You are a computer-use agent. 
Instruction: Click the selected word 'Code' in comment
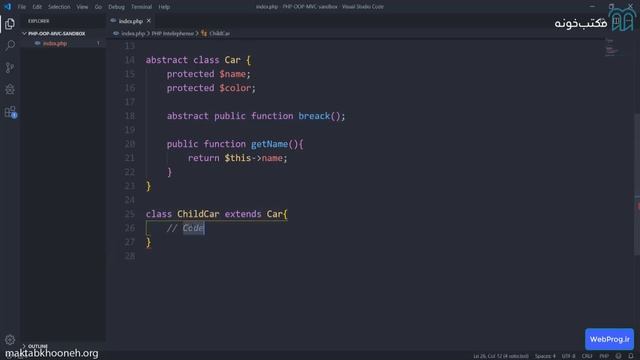pyautogui.click(x=193, y=228)
